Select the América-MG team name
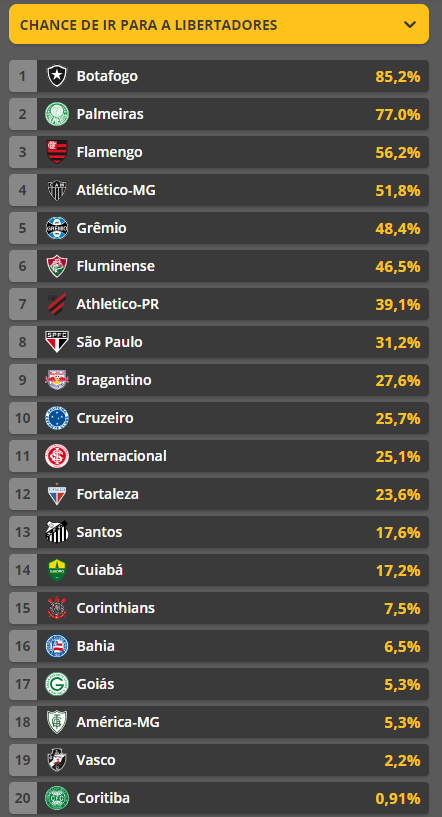Screen dimensions: 442x817 coord(118,723)
